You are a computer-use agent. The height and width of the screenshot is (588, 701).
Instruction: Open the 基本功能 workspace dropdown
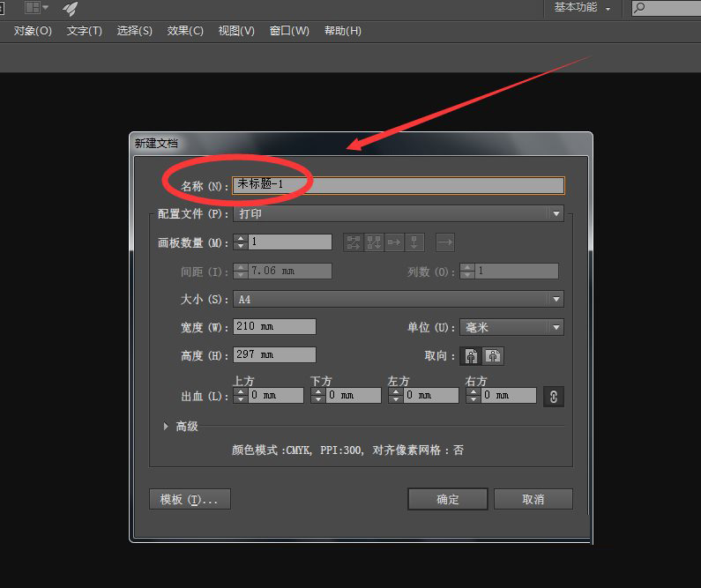click(582, 8)
